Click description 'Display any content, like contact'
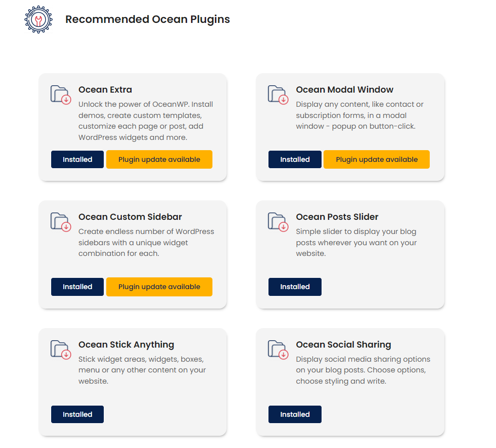Image resolution: width=496 pixels, height=448 pixels. 360,115
